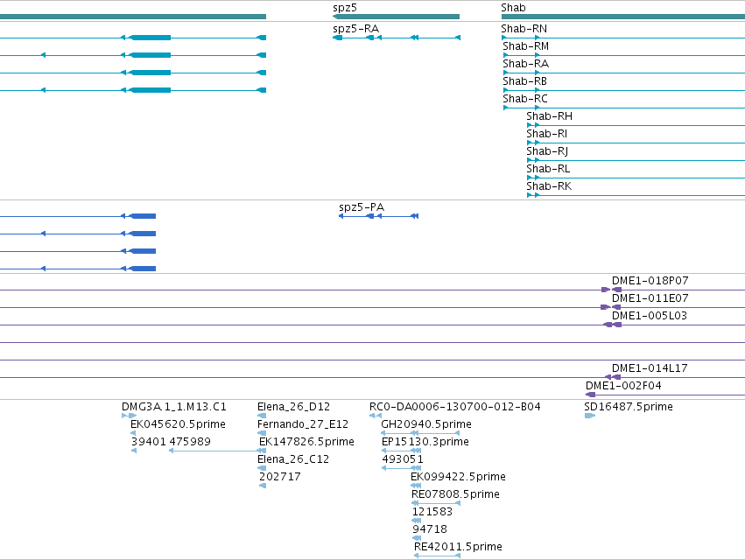Click the 94718 EST label
The width and height of the screenshot is (745, 560).
pyautogui.click(x=430, y=529)
